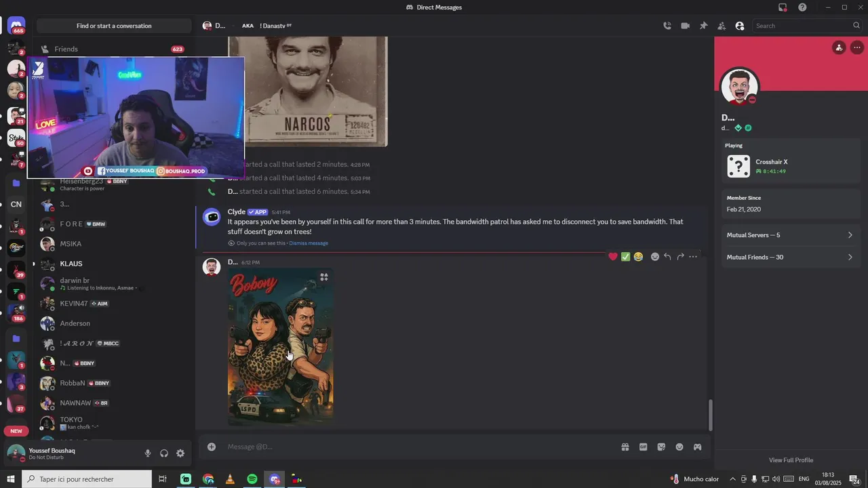Viewport: 868px width, 488px height.
Task: Open the more options menu in profile banner
Action: point(857,47)
